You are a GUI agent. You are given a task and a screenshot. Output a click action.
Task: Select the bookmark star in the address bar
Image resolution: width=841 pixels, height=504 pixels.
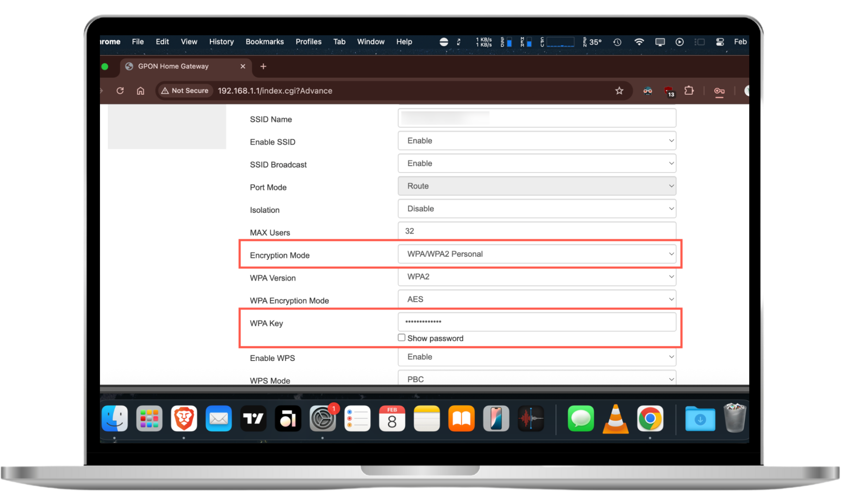619,91
